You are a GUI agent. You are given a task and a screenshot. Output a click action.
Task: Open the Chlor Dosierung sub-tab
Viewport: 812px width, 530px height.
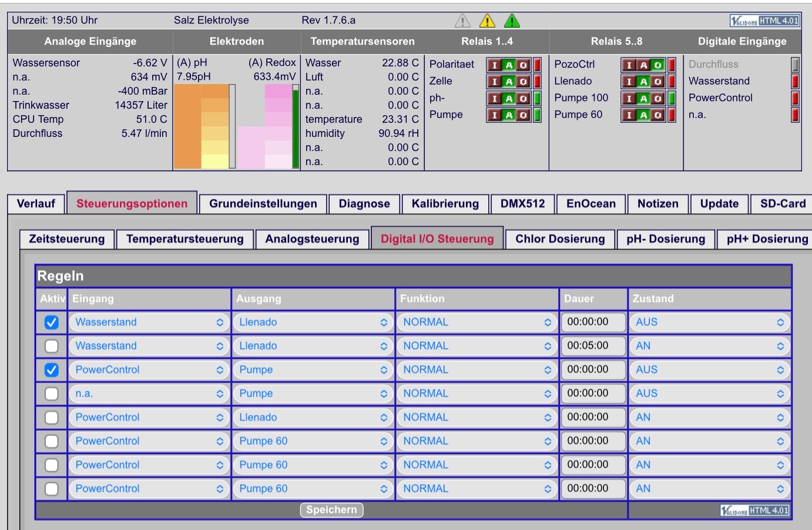click(560, 239)
